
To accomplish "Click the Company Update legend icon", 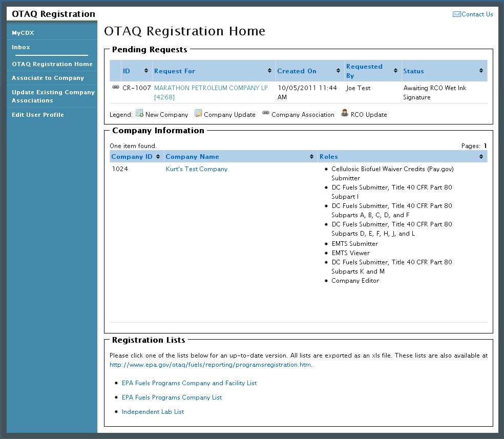I will click(x=198, y=113).
